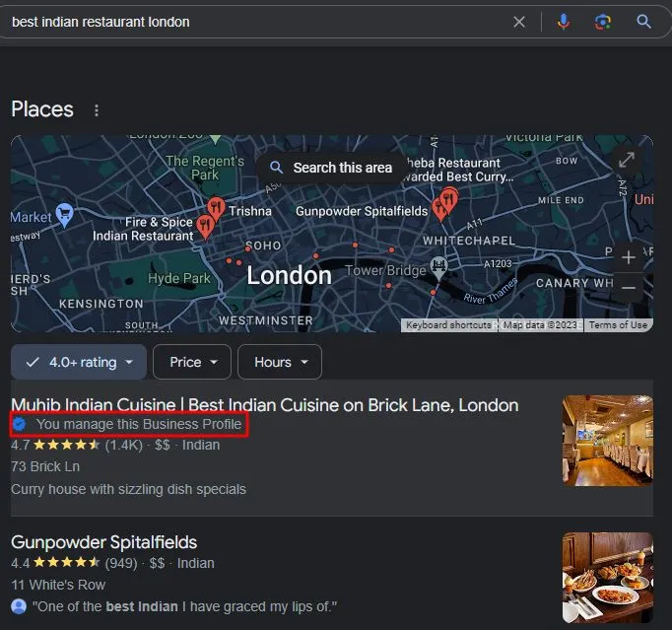Image resolution: width=672 pixels, height=630 pixels.
Task: Toggle the 4.0+ rating filter
Action: pos(79,362)
